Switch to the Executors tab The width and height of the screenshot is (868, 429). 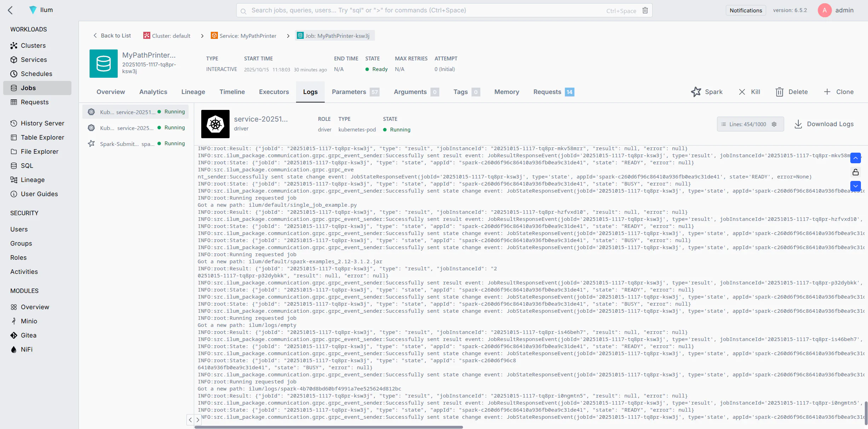(274, 92)
